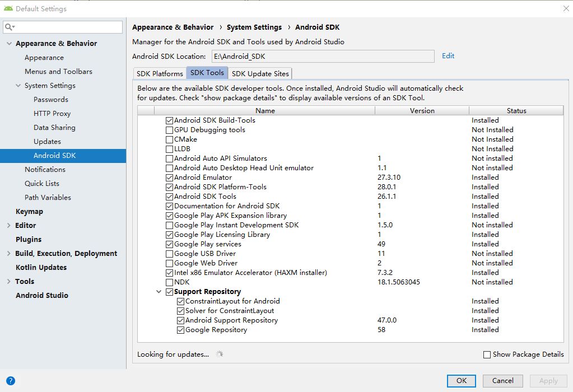Uncheck the Android Emulator checkbox

click(x=169, y=178)
